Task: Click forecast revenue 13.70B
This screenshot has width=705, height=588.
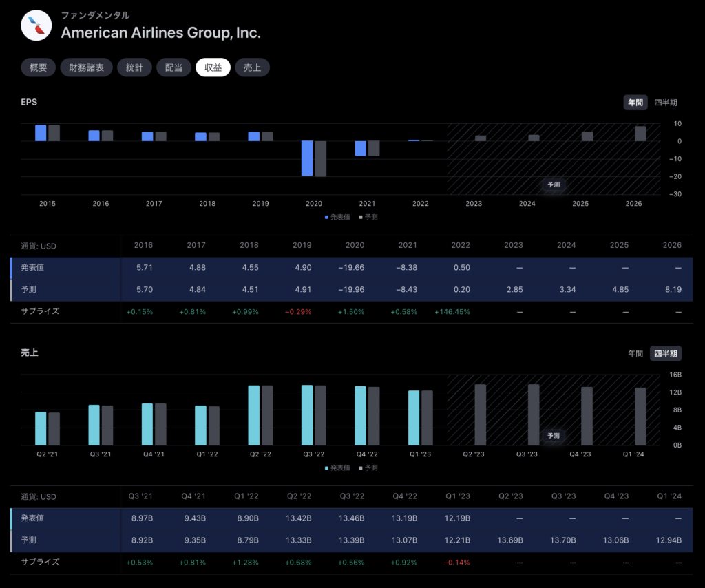Action: [x=563, y=540]
